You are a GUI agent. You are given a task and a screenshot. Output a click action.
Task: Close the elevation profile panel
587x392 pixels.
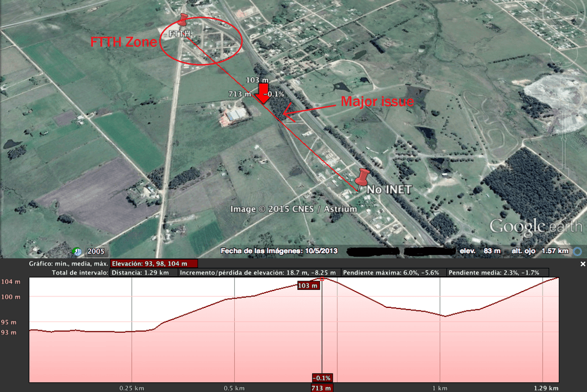[583, 264]
